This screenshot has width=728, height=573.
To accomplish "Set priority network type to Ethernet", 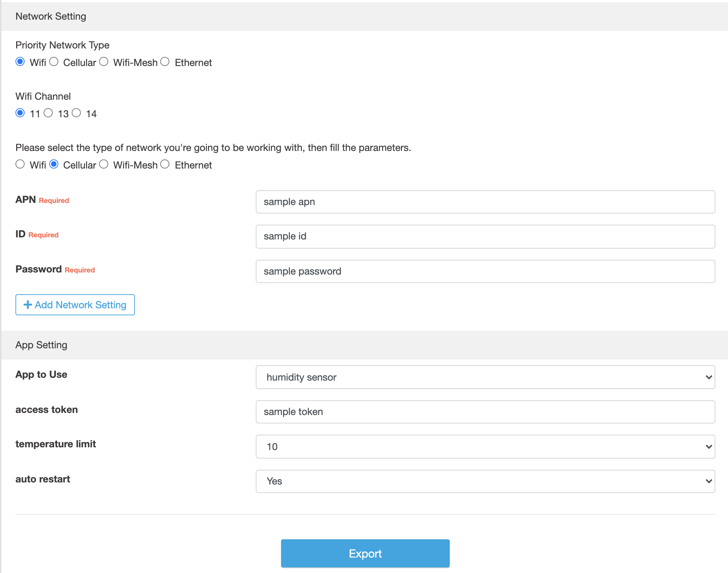I will (x=165, y=62).
